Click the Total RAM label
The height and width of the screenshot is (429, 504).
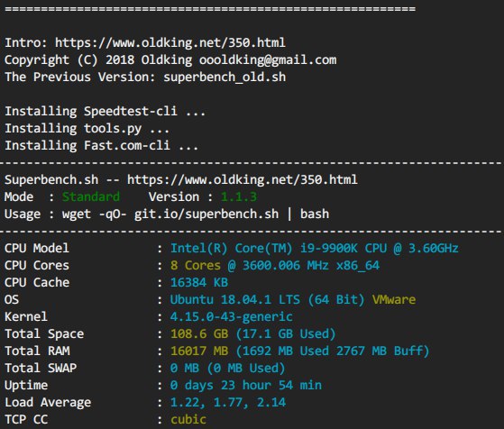click(37, 351)
